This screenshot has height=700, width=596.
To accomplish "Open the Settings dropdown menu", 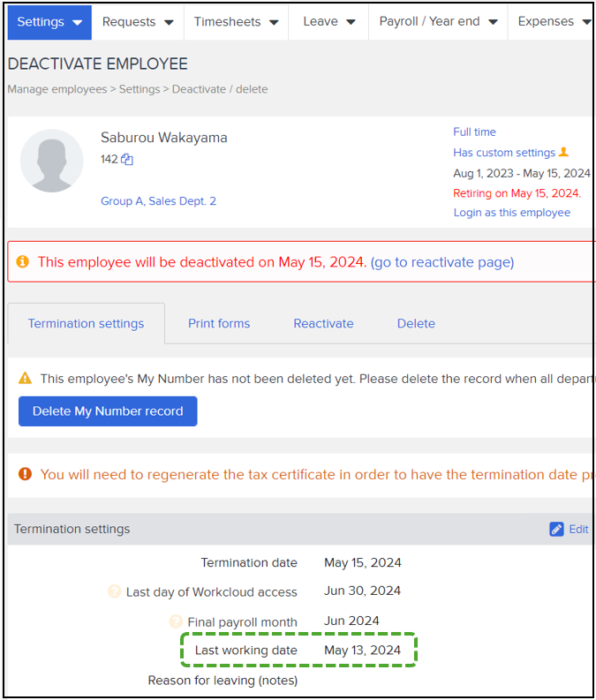I will point(49,22).
